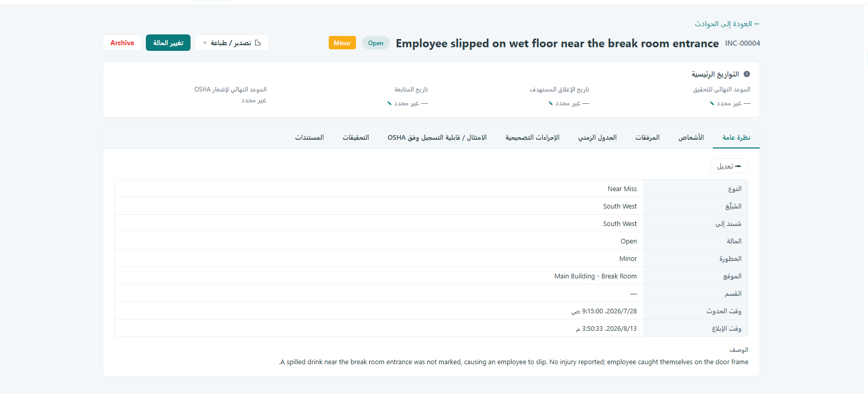Click South West in the assigned-to (مُسند إلى) row
Image resolution: width=868 pixels, height=394 pixels.
[x=620, y=223]
